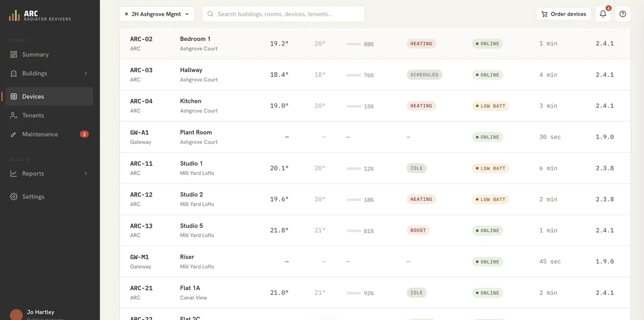Select device ARC-12
The height and width of the screenshot is (320, 644).
[x=141, y=195]
